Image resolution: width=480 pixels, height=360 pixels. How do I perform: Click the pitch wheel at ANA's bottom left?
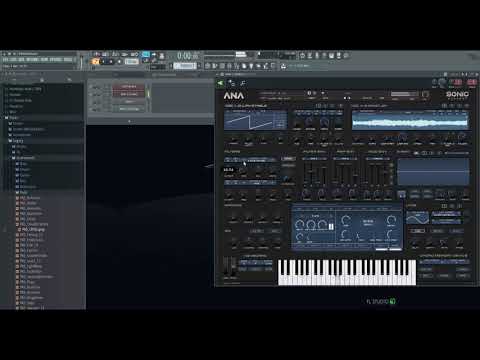(227, 266)
